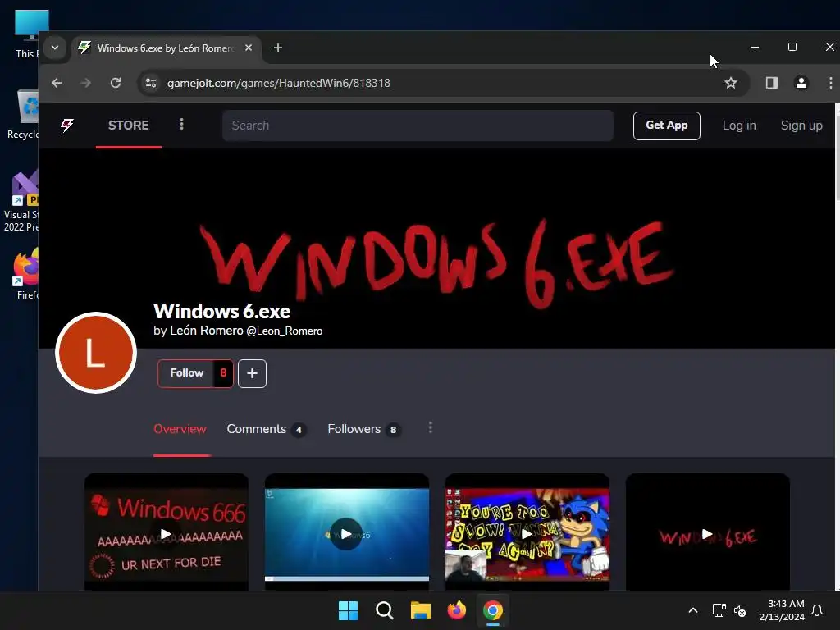
Task: Open a new Chrome tab
Action: click(x=277, y=48)
